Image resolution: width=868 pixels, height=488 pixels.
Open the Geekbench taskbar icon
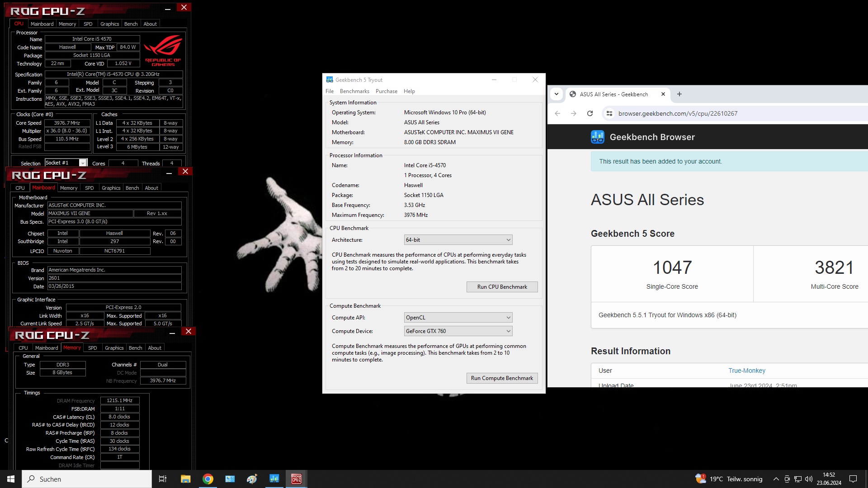click(274, 479)
